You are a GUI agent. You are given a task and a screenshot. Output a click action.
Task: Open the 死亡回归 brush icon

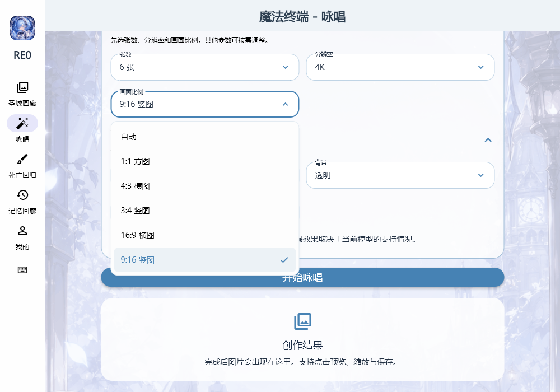pyautogui.click(x=22, y=159)
